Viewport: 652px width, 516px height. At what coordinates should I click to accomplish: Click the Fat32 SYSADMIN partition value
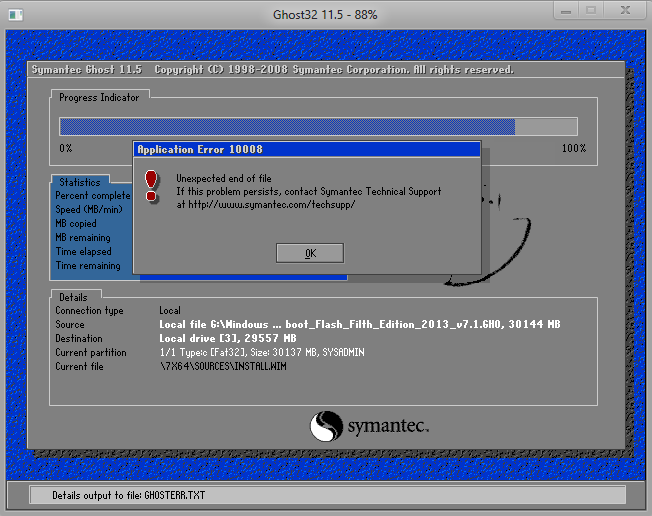pyautogui.click(x=262, y=353)
